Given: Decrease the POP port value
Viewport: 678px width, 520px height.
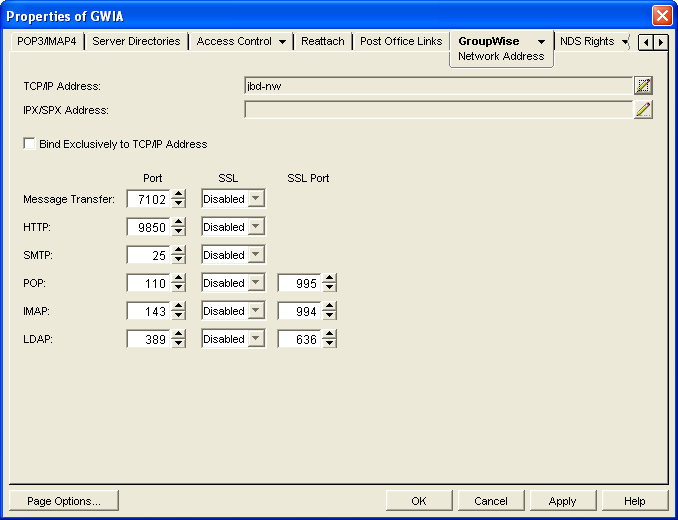Looking at the screenshot, I should (x=178, y=288).
